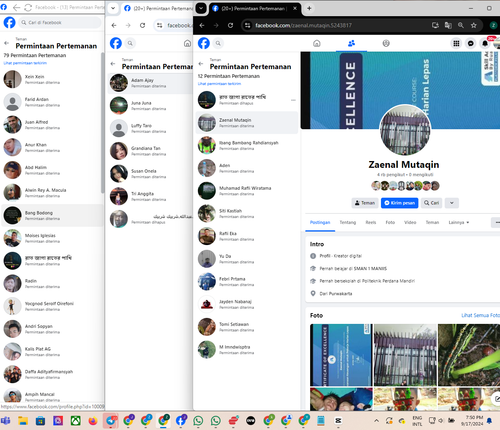Bookmark this page with star icon
The image size is (500, 430).
473,25
